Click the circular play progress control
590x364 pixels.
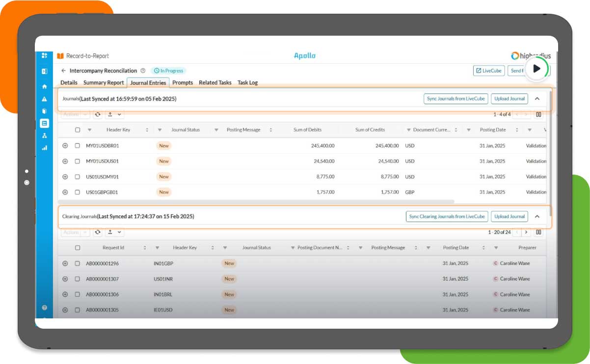coord(537,69)
